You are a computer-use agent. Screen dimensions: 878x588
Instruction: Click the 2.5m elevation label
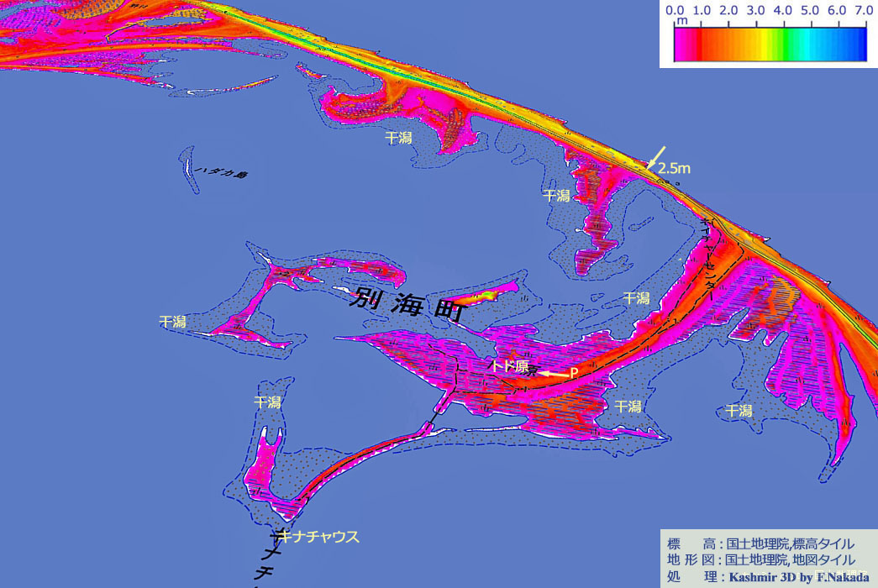pyautogui.click(x=675, y=169)
